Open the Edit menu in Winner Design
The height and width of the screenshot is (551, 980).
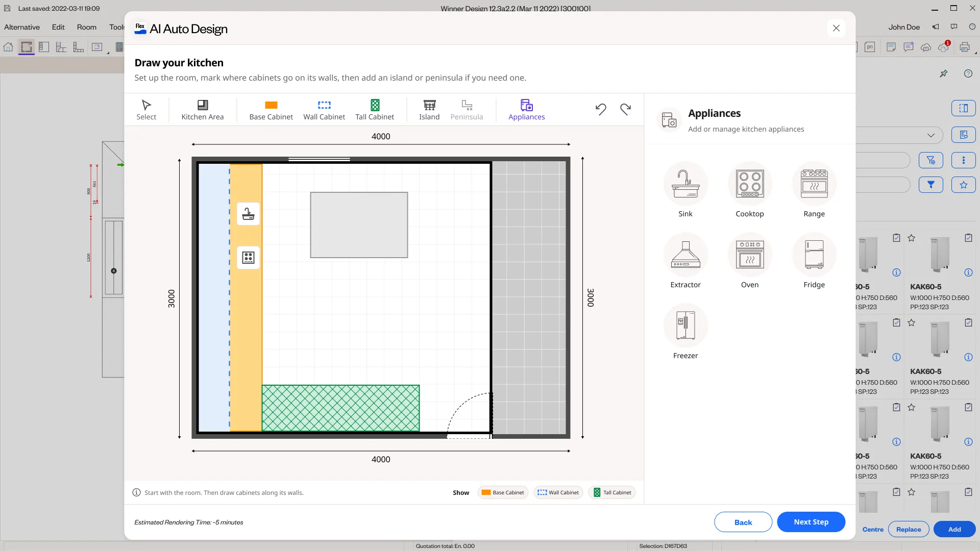pyautogui.click(x=58, y=27)
